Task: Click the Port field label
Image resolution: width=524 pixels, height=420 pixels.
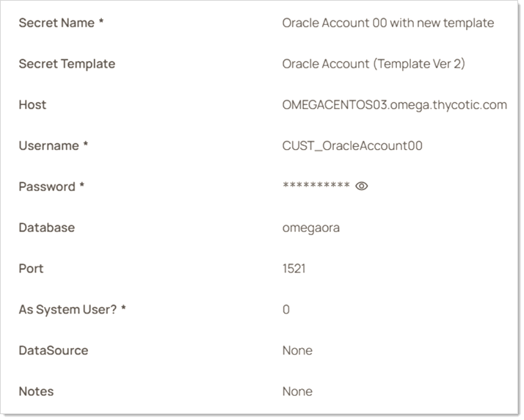Action: (31, 269)
